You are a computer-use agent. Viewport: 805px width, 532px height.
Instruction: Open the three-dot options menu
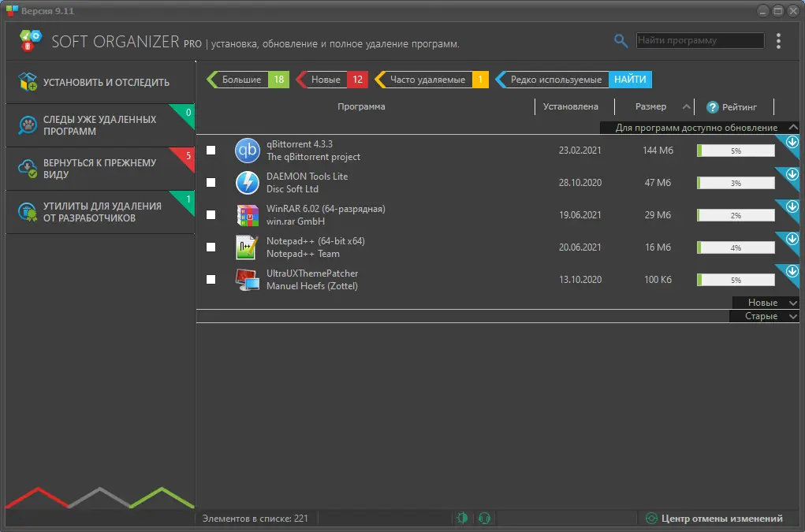point(778,41)
